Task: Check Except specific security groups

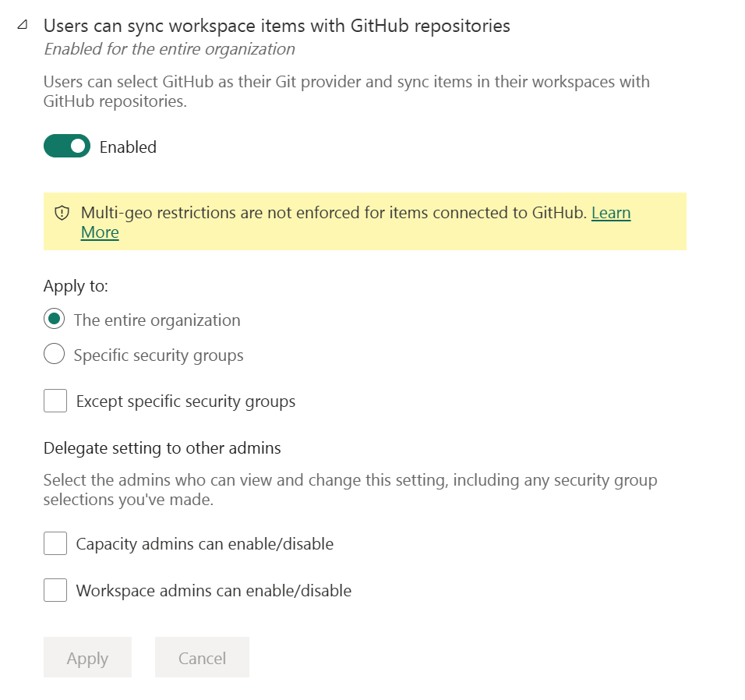Action: [x=55, y=400]
